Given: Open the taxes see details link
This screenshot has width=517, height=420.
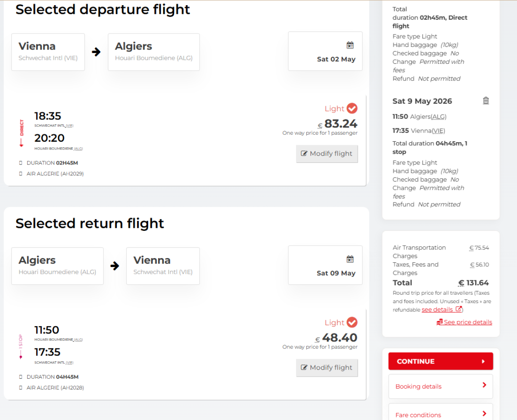Looking at the screenshot, I should (x=437, y=310).
